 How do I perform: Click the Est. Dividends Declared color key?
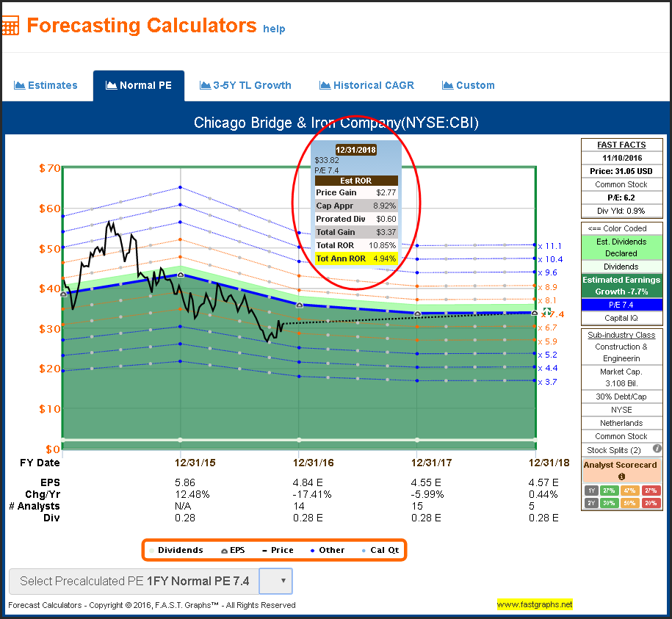coord(621,247)
